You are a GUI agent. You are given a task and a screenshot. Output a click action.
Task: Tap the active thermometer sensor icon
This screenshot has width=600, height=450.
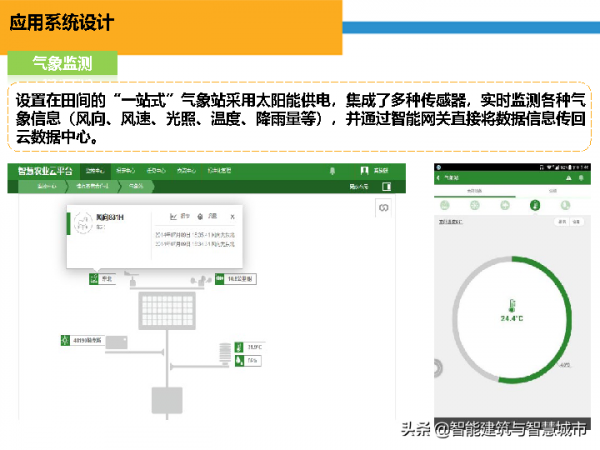[535, 205]
